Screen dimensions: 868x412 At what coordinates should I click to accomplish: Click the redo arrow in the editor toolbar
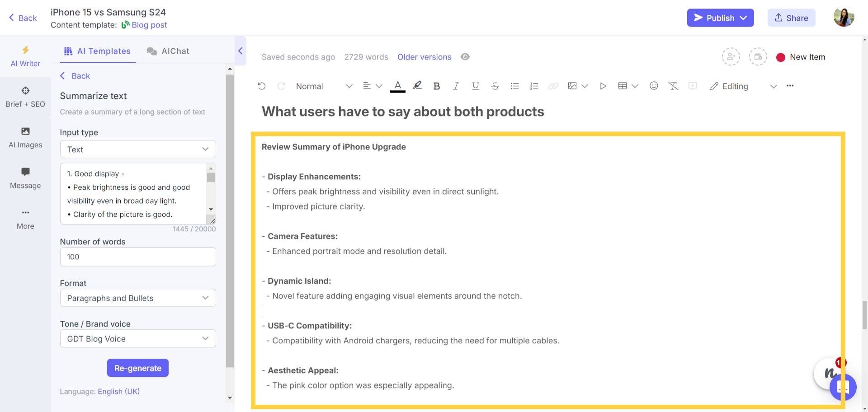tap(281, 86)
